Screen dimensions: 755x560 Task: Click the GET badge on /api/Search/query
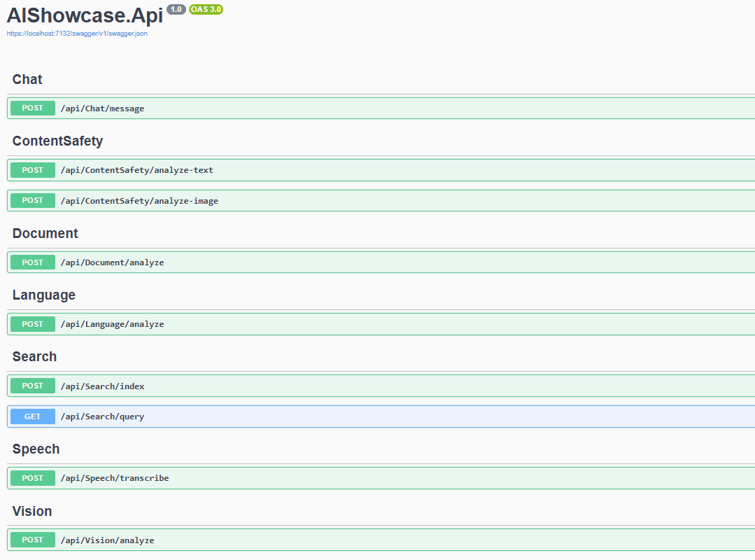(x=32, y=416)
